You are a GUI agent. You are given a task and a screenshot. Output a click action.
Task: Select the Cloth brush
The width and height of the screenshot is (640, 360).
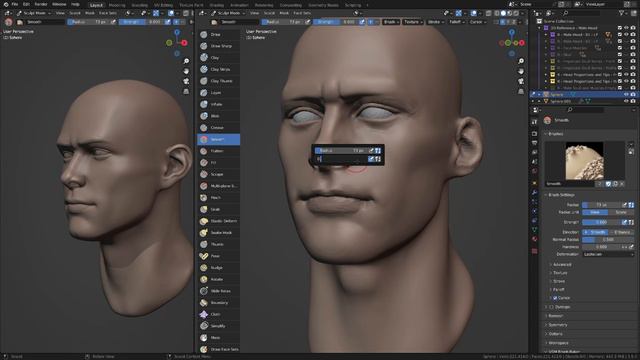[218, 314]
